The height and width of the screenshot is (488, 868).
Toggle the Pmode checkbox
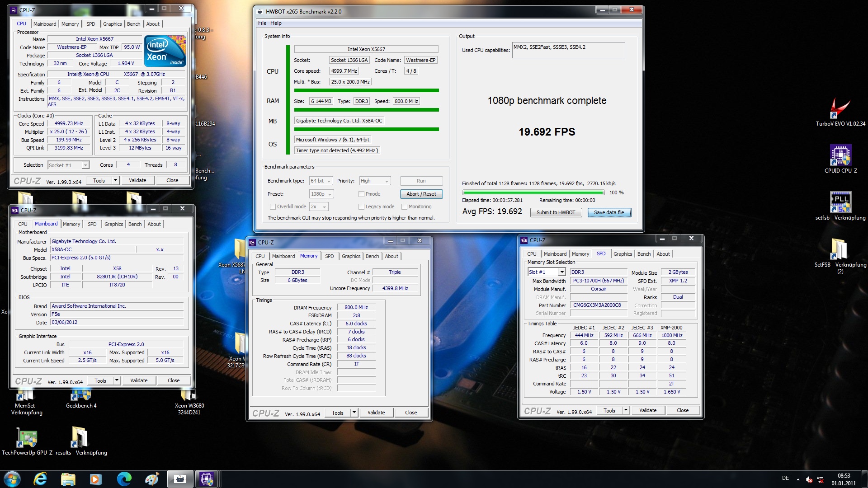click(361, 194)
